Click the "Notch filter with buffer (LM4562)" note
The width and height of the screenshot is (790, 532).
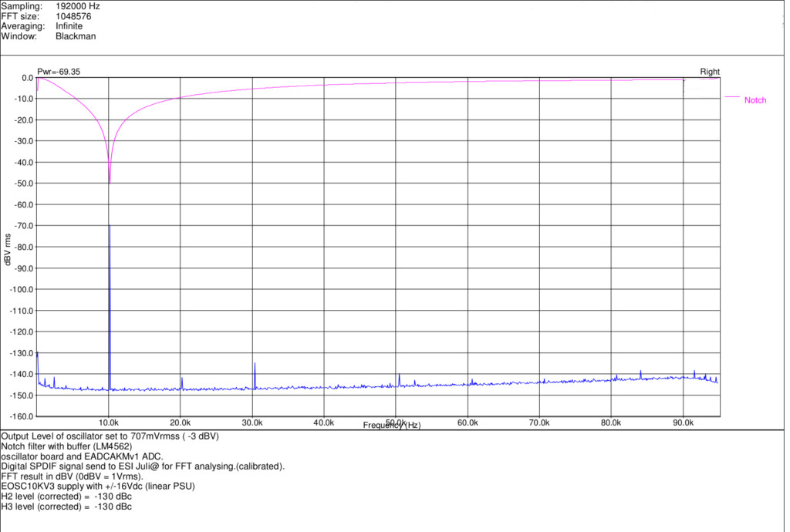point(66,446)
